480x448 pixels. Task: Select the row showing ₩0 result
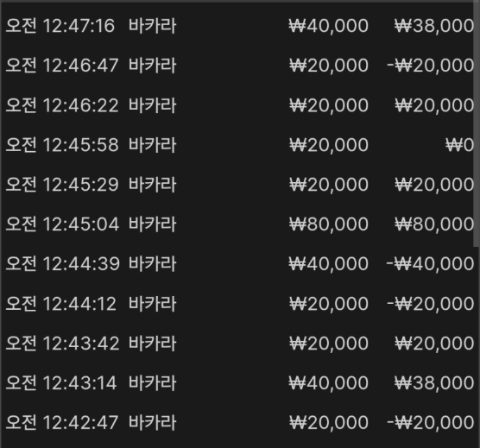[239, 145]
